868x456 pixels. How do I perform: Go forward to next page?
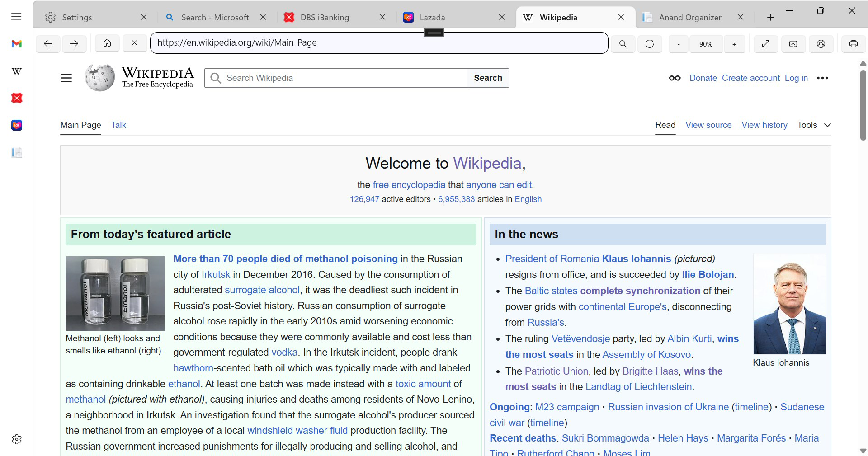point(74,44)
